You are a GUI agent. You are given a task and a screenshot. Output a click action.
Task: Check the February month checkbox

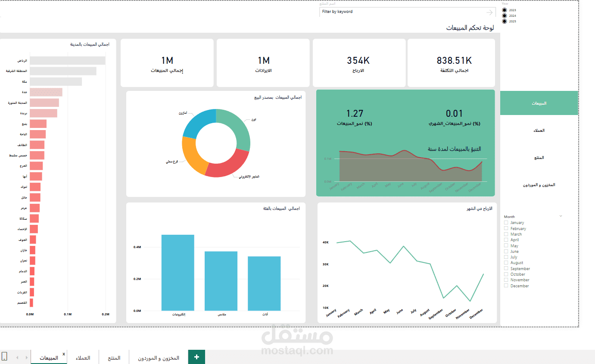pos(506,229)
